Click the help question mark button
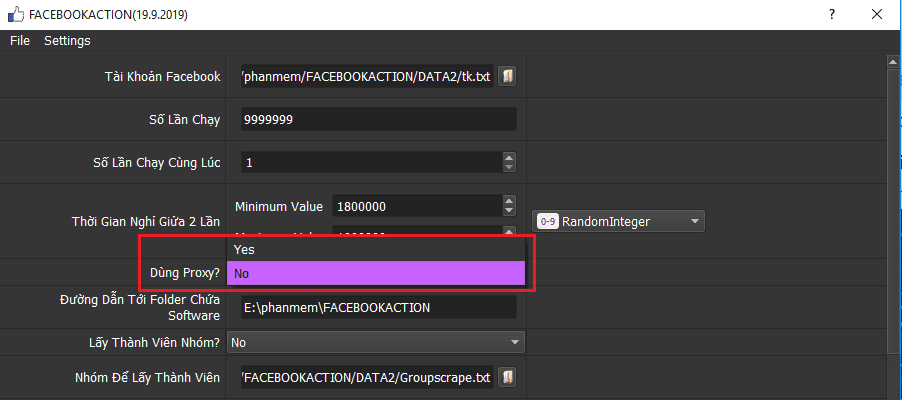902x400 pixels. tap(832, 15)
